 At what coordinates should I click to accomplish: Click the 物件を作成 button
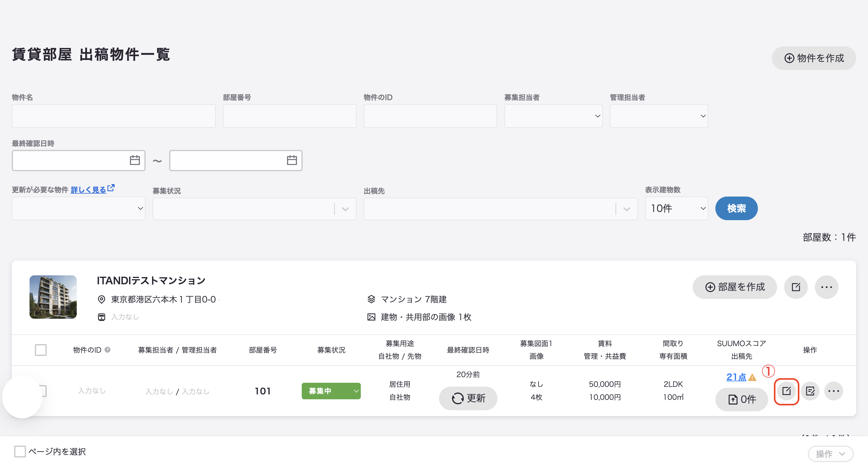[814, 58]
